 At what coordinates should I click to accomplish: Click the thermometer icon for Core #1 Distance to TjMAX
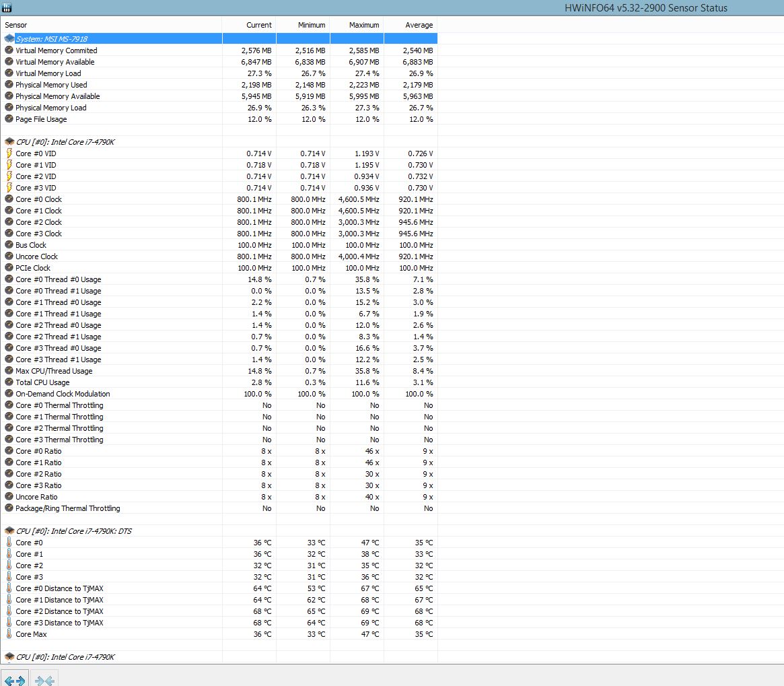(9, 600)
